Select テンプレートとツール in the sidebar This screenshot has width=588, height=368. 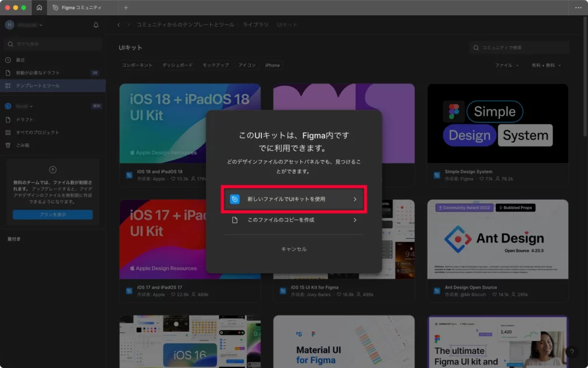pyautogui.click(x=37, y=86)
